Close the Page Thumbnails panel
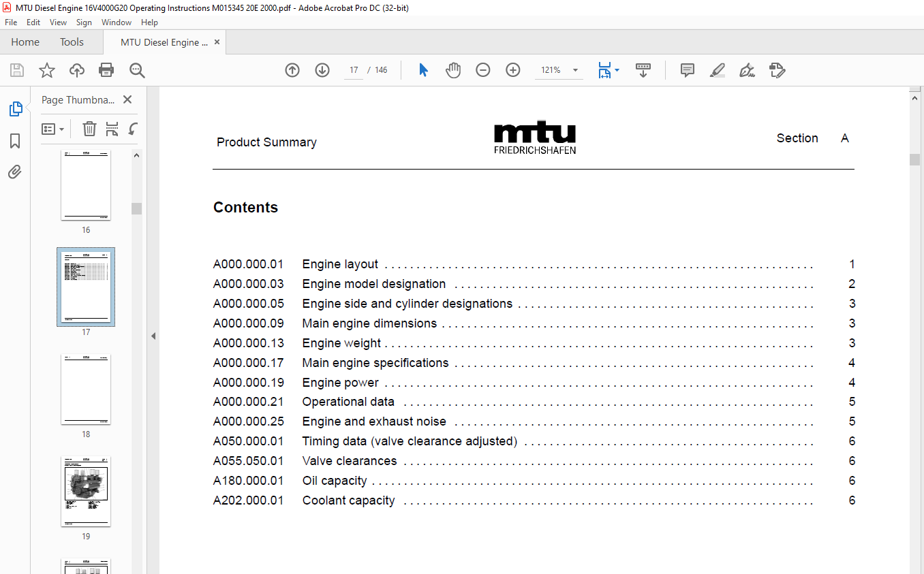 [127, 99]
